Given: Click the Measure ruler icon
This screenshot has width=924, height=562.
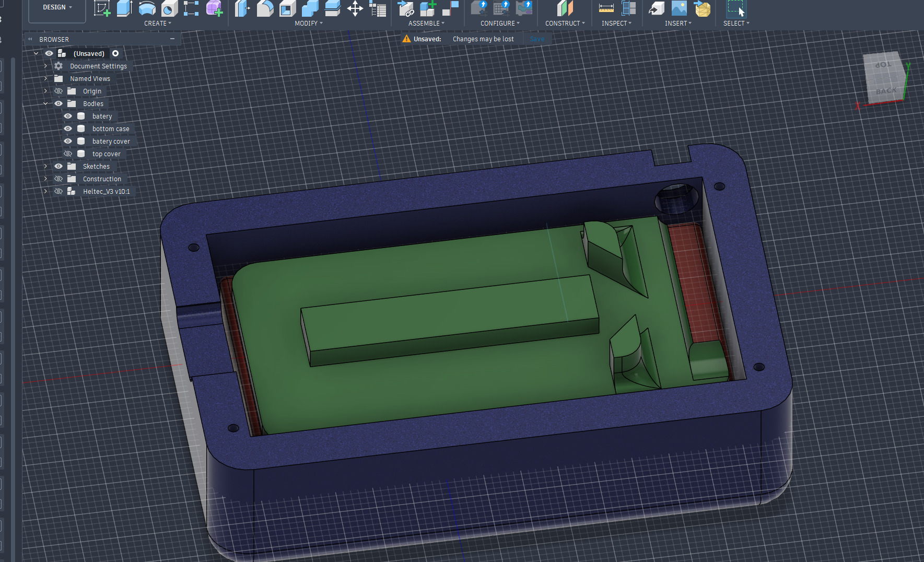Looking at the screenshot, I should [606, 8].
